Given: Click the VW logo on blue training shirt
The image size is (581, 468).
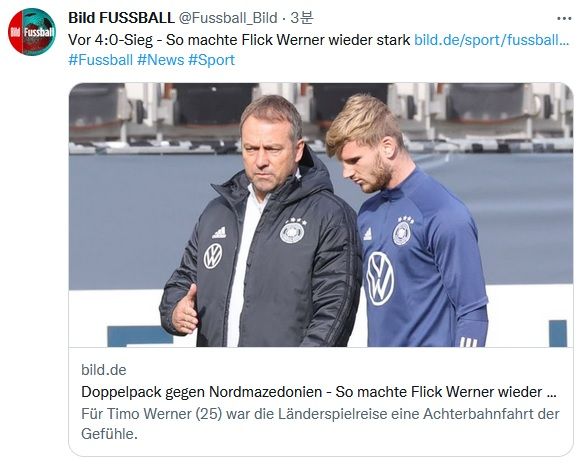Looking at the screenshot, I should pos(380,279).
